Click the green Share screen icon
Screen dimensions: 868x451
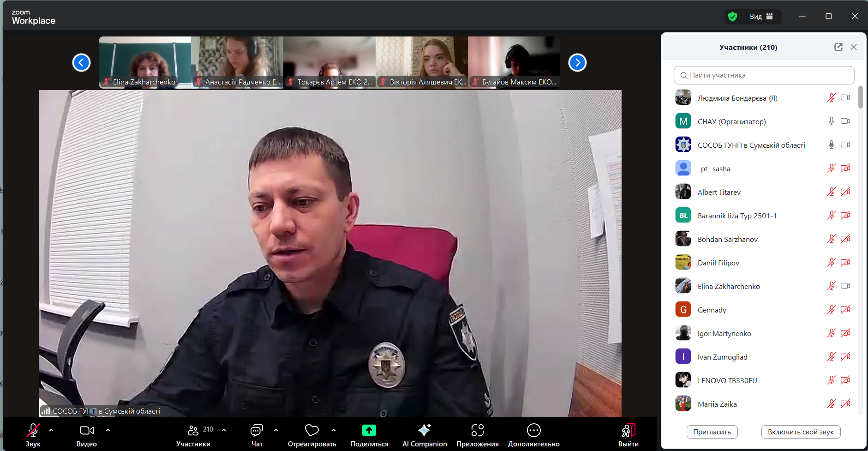click(x=369, y=430)
